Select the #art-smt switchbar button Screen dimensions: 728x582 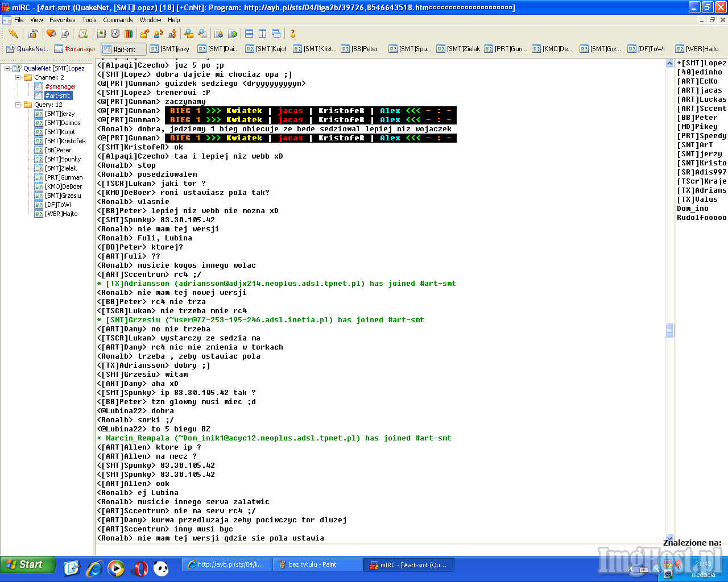point(124,49)
